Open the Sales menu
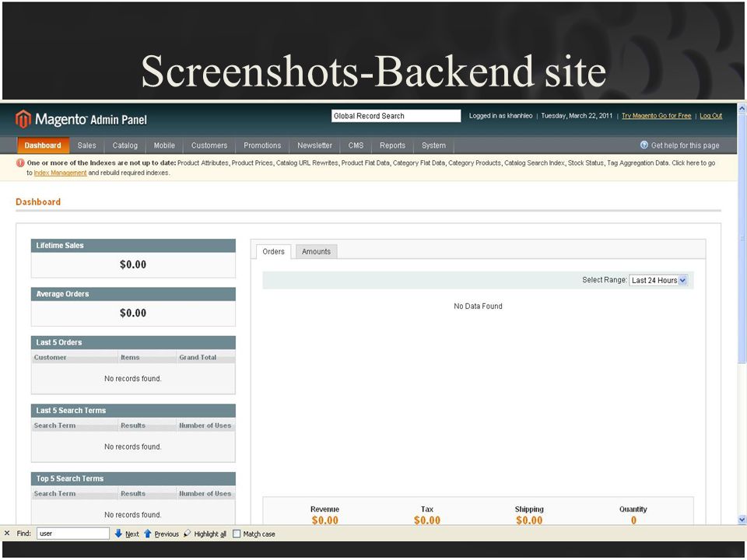747x560 pixels. (x=86, y=145)
